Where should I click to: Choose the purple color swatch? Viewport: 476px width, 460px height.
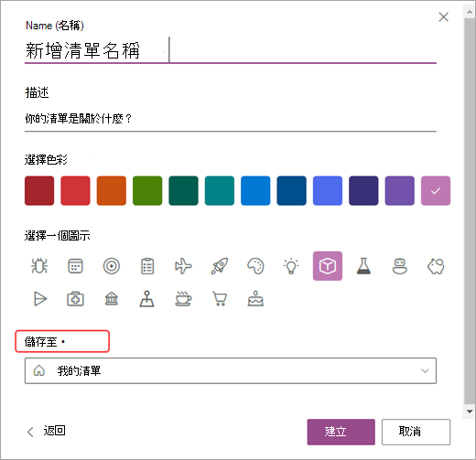[x=399, y=190]
